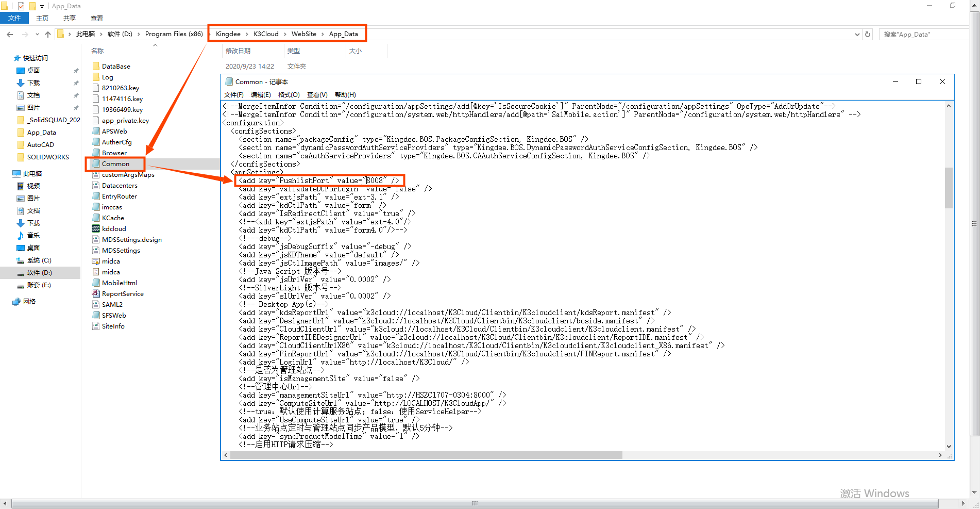
Task: Select the ReportService file icon
Action: (96, 293)
